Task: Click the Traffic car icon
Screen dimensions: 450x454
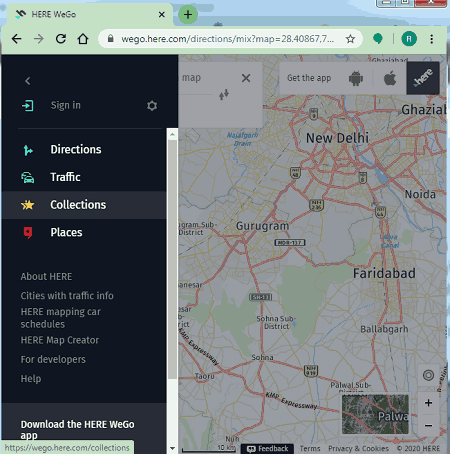Action: pos(28,177)
